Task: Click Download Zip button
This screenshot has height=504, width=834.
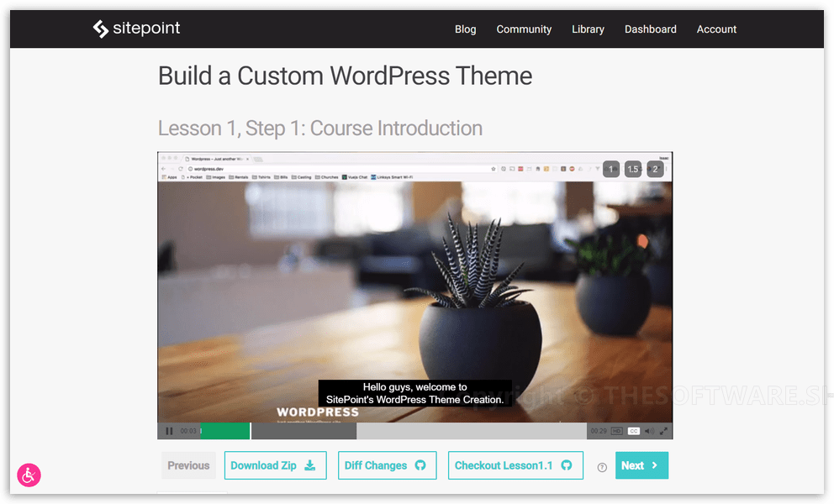Action: [275, 465]
